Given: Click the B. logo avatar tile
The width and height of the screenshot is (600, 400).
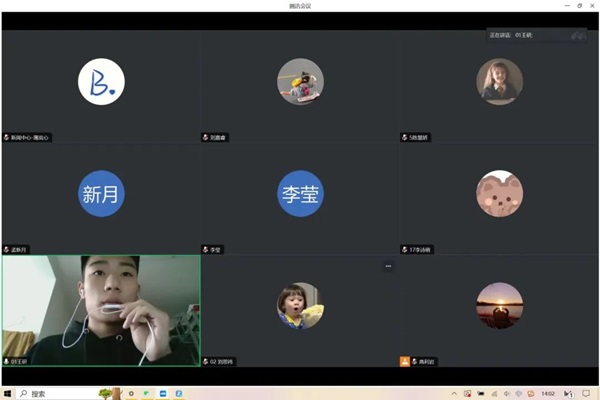Looking at the screenshot, I should (101, 82).
